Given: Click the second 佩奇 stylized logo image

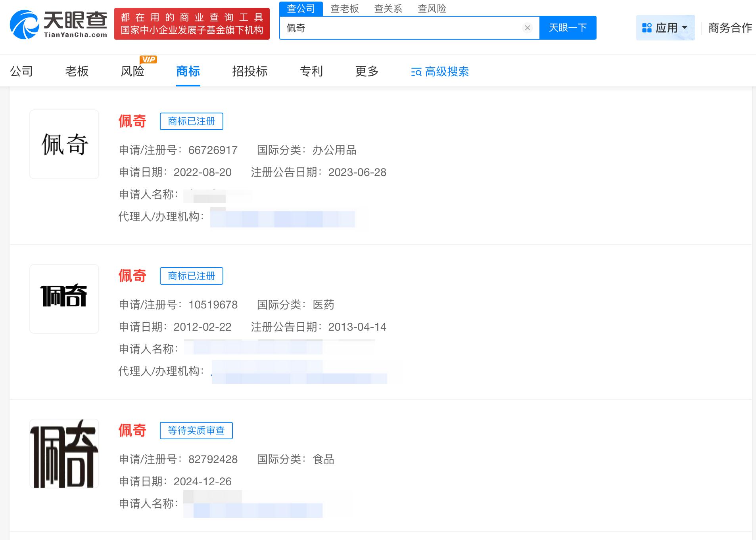Looking at the screenshot, I should [x=64, y=298].
